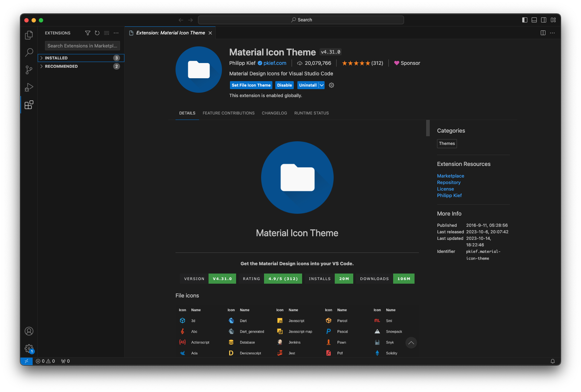Open the CHANGELOG tab
The width and height of the screenshot is (581, 392).
tap(274, 113)
